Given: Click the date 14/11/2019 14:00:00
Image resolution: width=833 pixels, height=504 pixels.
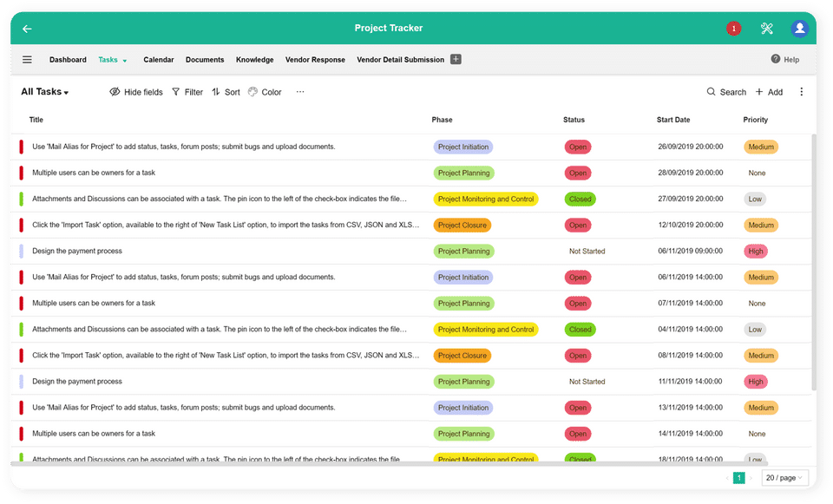Looking at the screenshot, I should [690, 434].
